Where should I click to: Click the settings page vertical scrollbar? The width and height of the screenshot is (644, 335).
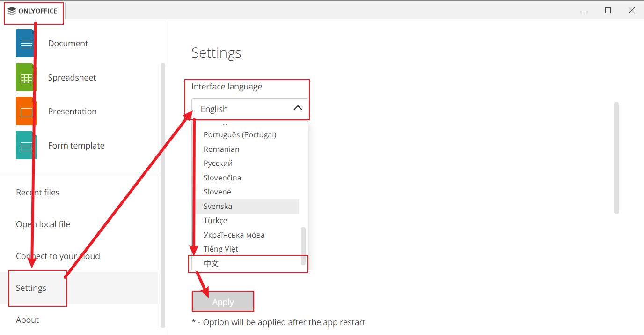pyautogui.click(x=616, y=157)
